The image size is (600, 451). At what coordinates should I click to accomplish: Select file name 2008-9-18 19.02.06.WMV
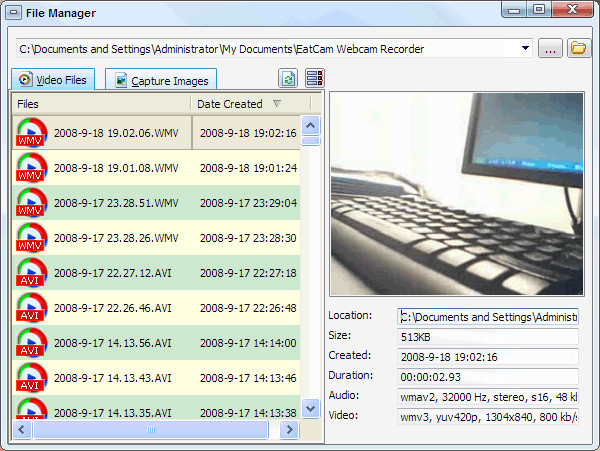(116, 133)
